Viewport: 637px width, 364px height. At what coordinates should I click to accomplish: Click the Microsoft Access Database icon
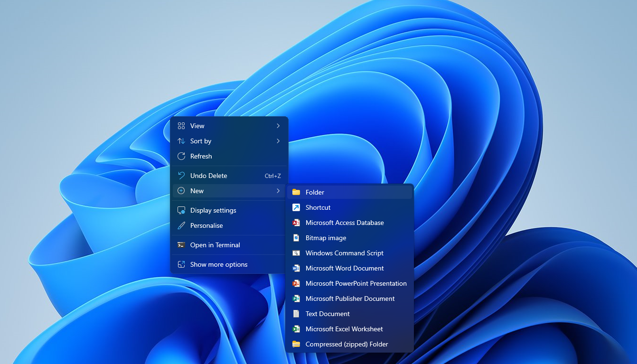[x=296, y=223]
